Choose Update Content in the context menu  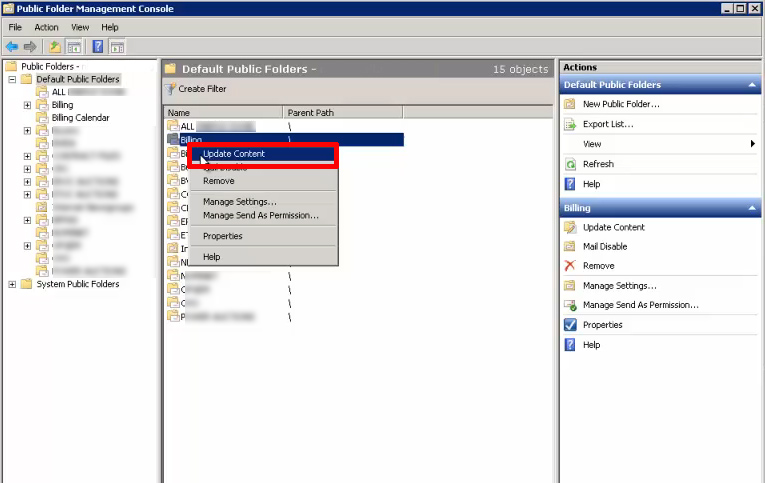click(x=263, y=154)
